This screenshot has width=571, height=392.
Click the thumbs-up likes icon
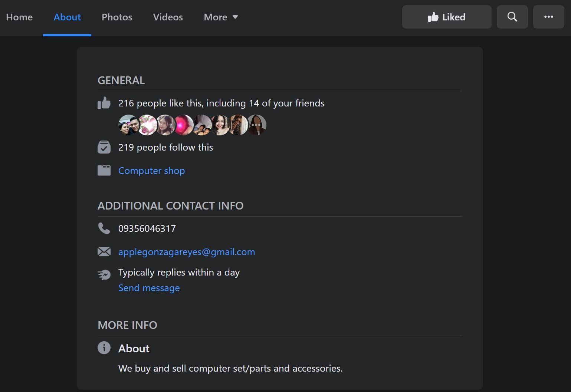pyautogui.click(x=104, y=103)
